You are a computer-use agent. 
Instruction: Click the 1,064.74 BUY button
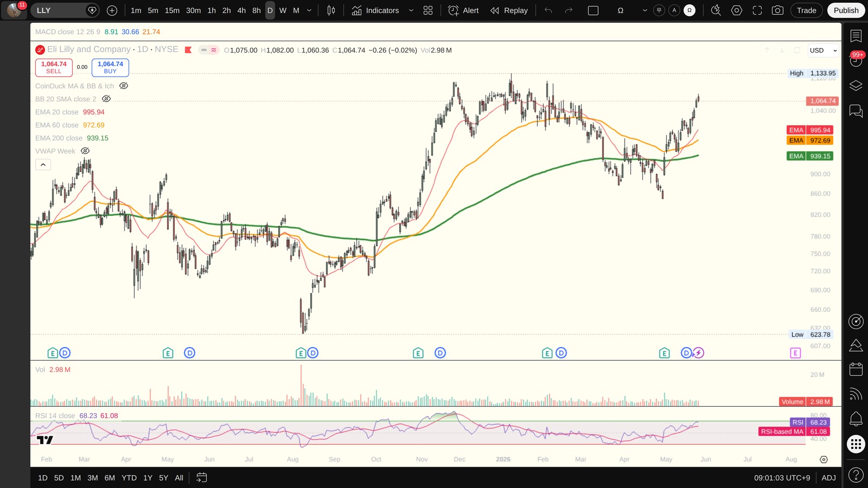click(110, 67)
